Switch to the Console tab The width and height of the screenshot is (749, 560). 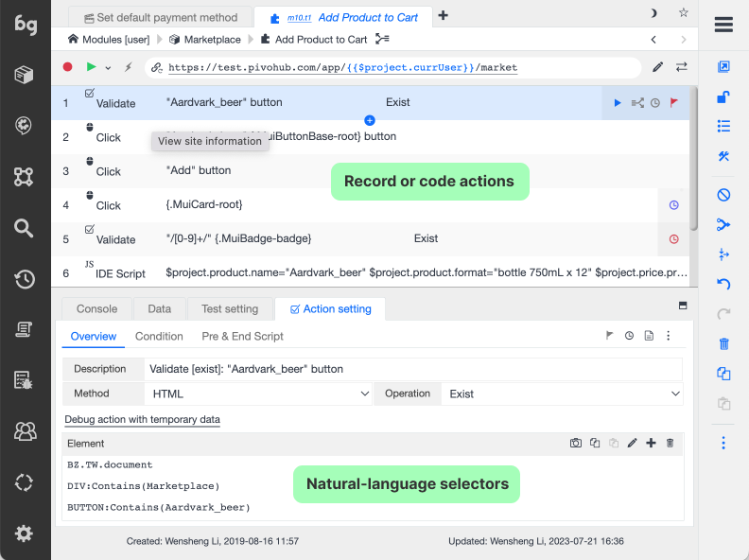tap(96, 308)
